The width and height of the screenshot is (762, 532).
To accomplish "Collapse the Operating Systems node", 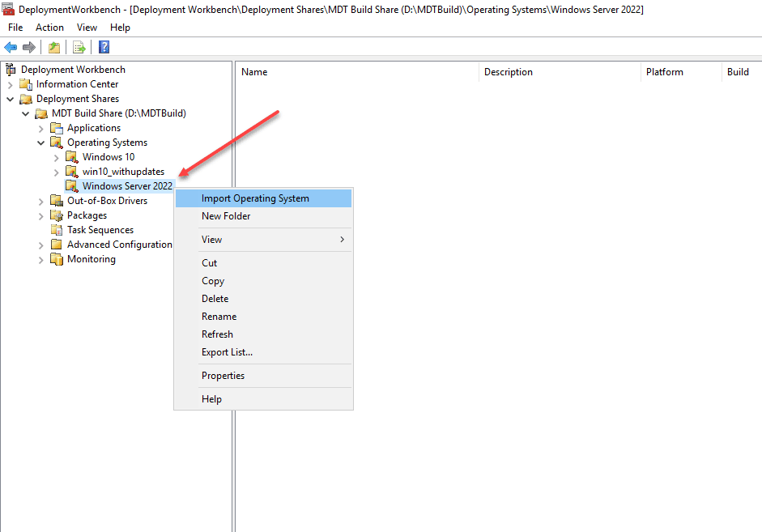I will (x=40, y=142).
